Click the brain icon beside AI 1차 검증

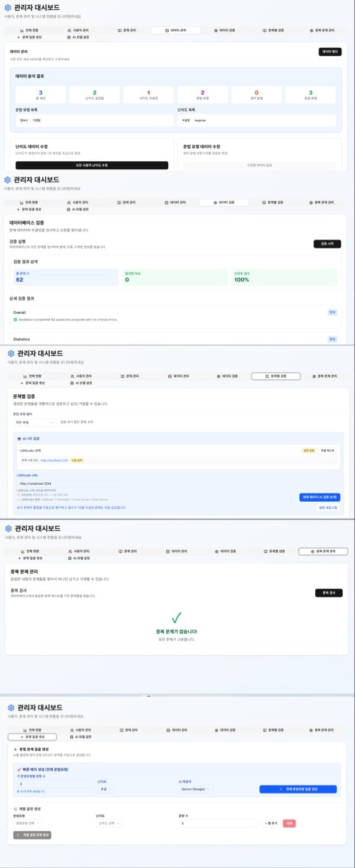[20, 438]
